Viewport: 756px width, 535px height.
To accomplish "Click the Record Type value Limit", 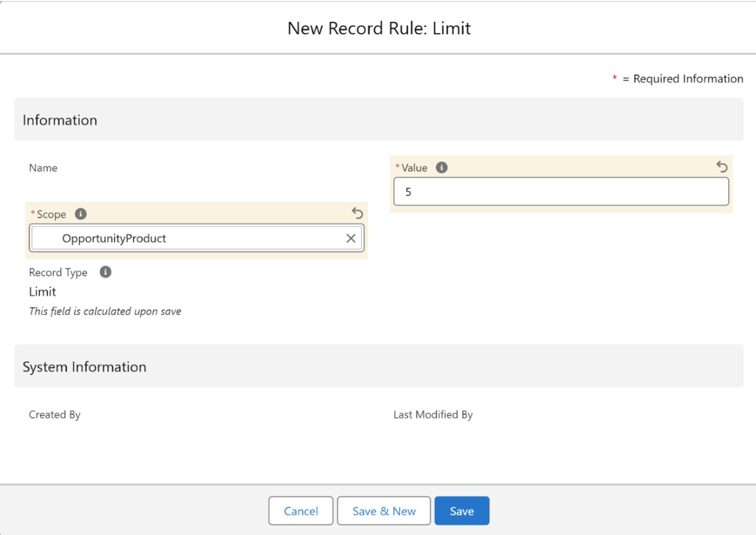I will pyautogui.click(x=42, y=292).
